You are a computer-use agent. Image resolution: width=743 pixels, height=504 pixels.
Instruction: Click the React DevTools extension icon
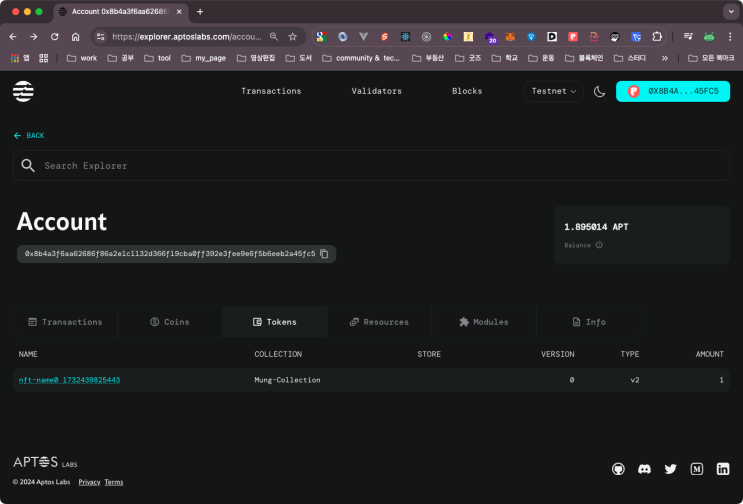pyautogui.click(x=405, y=36)
